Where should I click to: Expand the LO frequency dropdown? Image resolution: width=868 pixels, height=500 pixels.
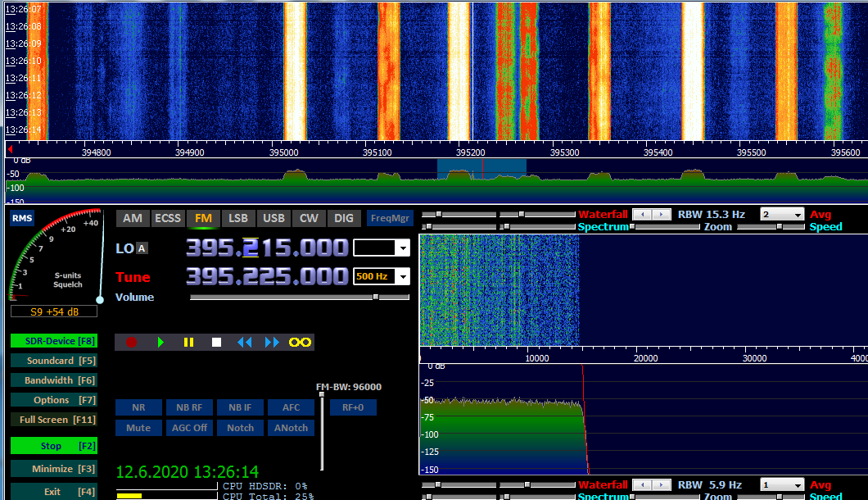click(x=404, y=248)
